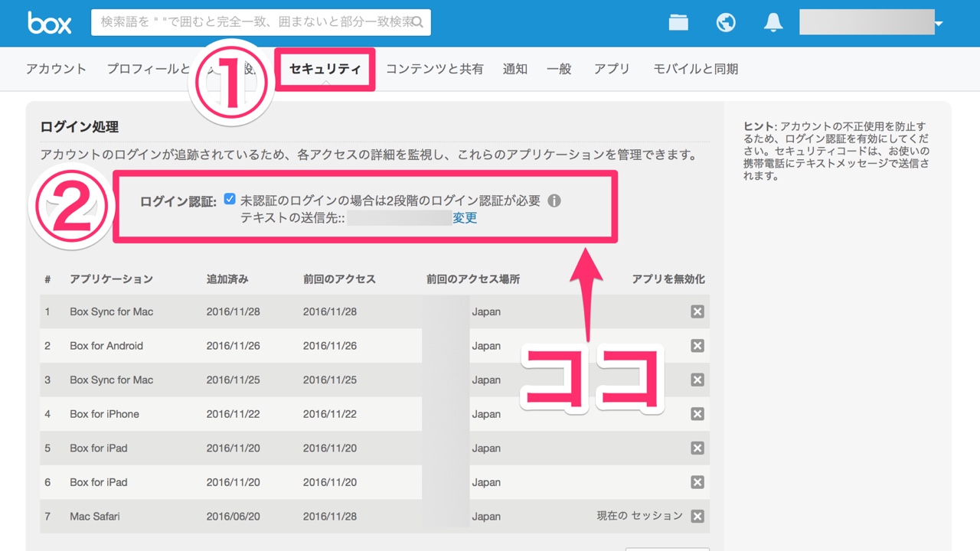Viewport: 980px width, 551px height.
Task: Remove the current Mac Safari session
Action: pos(697,516)
